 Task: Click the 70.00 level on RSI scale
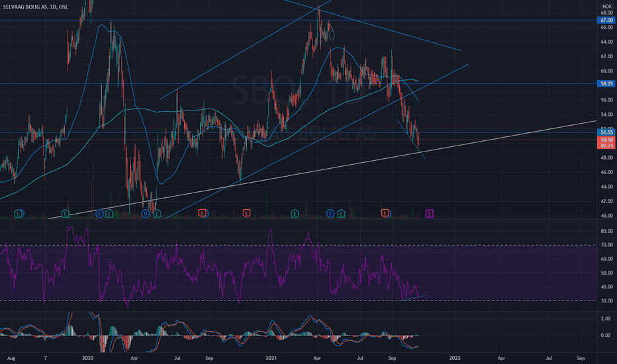coord(607,245)
